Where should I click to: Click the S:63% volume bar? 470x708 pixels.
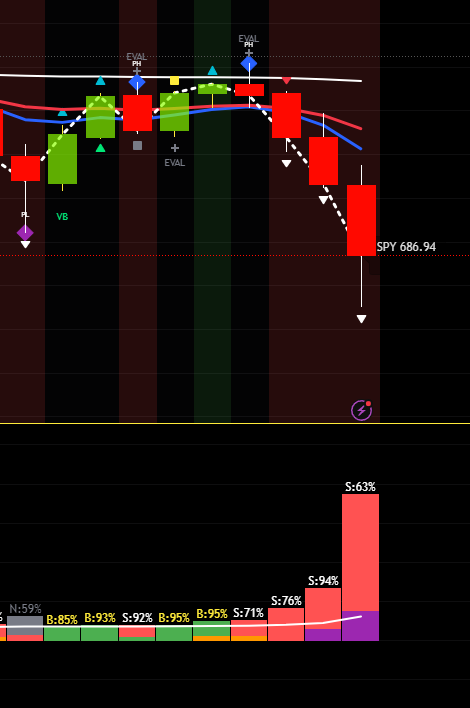(360, 567)
